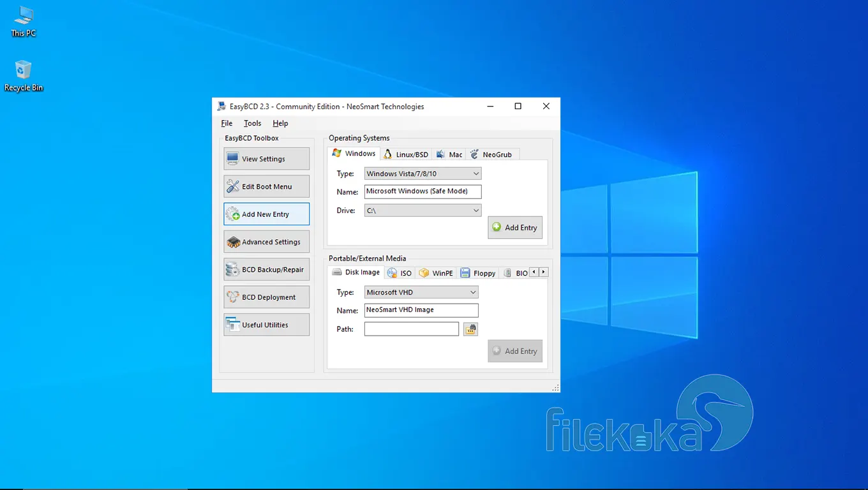This screenshot has height=490, width=868.
Task: Click the empty Path field
Action: coord(412,329)
